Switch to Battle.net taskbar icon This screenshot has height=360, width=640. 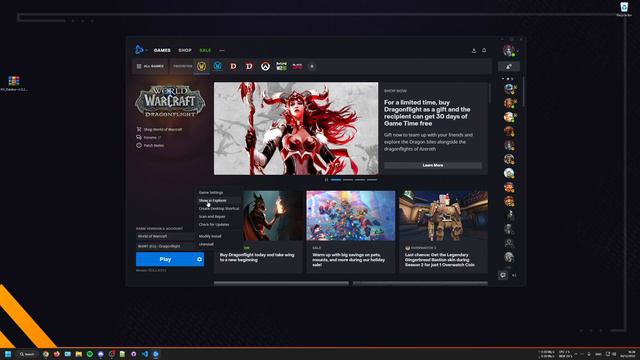pos(156,354)
